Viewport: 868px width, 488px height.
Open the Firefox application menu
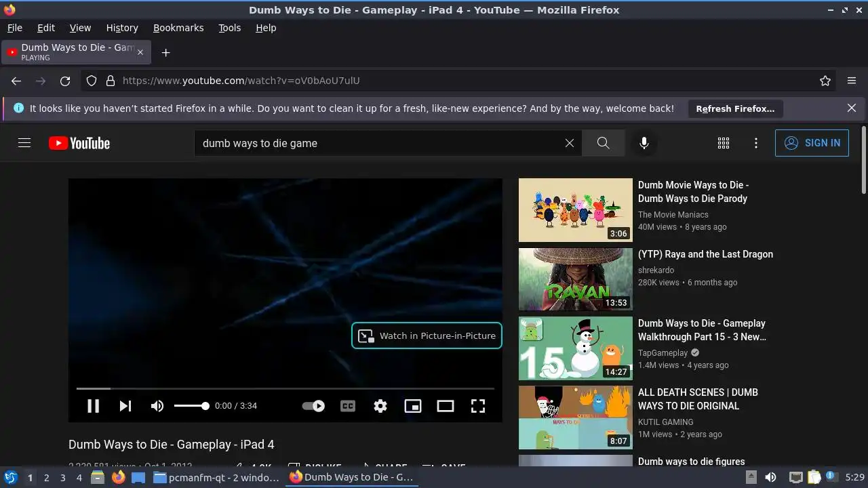coord(852,81)
